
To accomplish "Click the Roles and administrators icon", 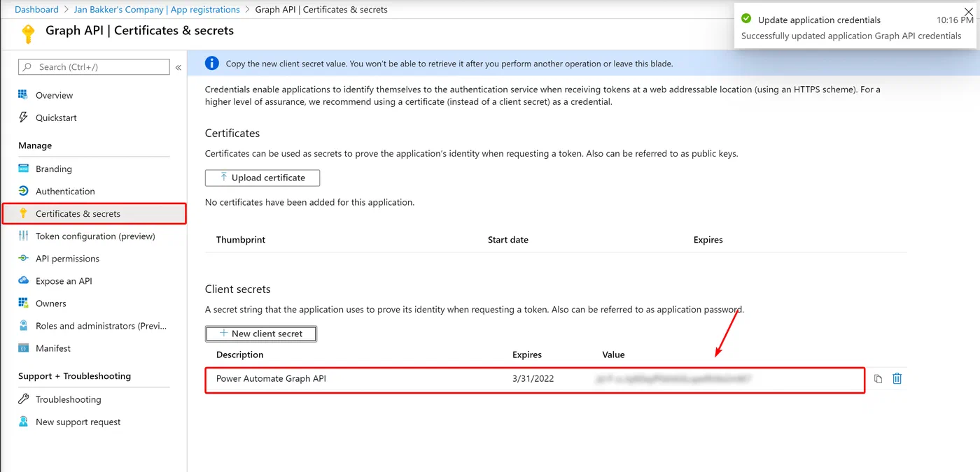I will click(x=23, y=325).
